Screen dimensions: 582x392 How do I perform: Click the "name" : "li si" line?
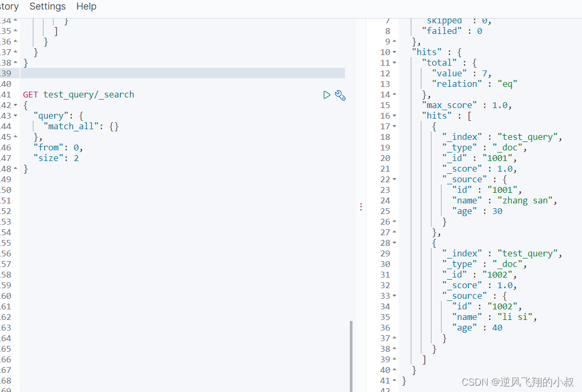[x=495, y=317]
